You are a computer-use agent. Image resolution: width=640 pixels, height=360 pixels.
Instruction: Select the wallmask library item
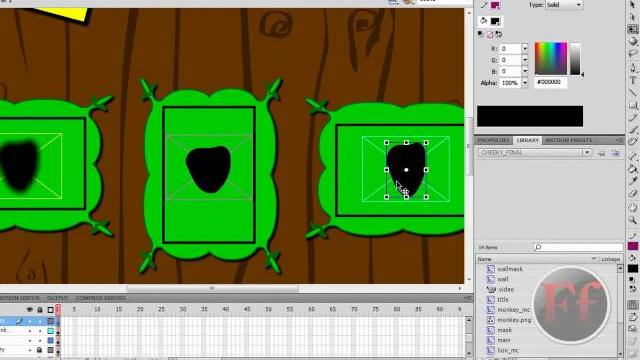(x=510, y=269)
